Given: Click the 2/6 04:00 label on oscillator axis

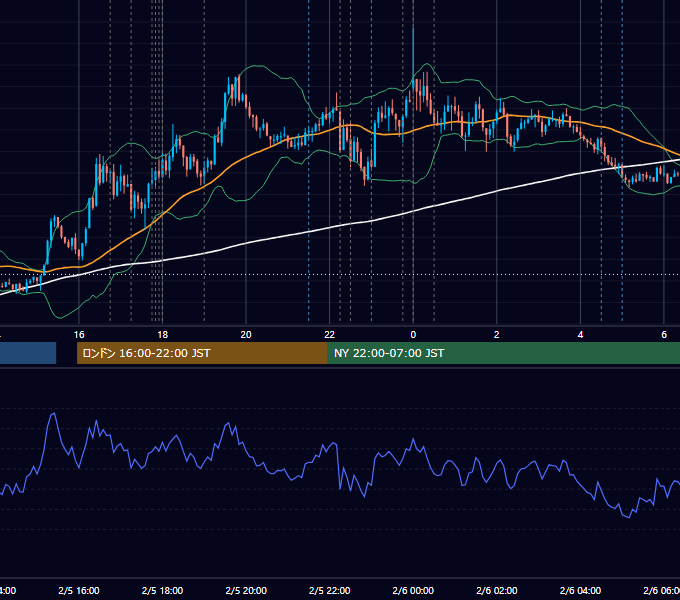Looking at the screenshot, I should point(580,590).
